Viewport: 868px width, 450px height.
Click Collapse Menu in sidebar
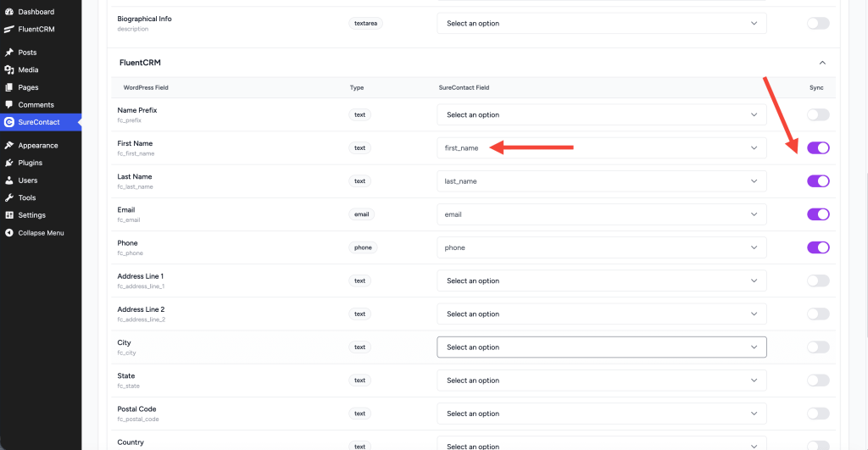click(x=41, y=233)
